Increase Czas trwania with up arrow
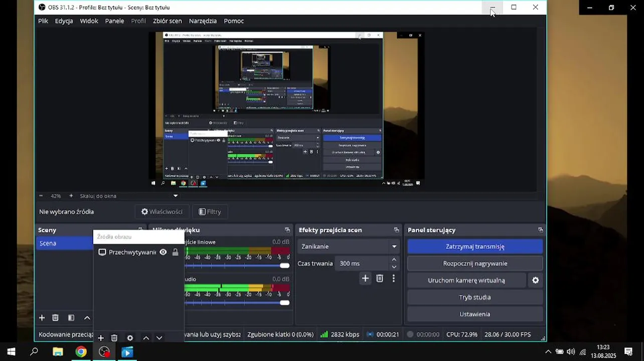This screenshot has width=644, height=361. point(394,260)
